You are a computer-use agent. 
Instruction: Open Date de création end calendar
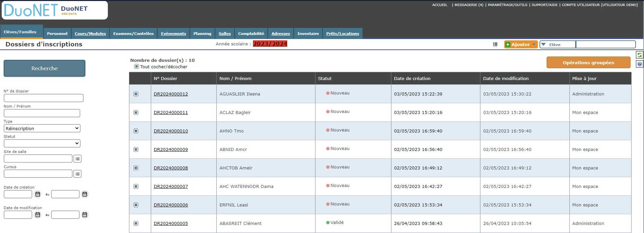click(x=85, y=194)
